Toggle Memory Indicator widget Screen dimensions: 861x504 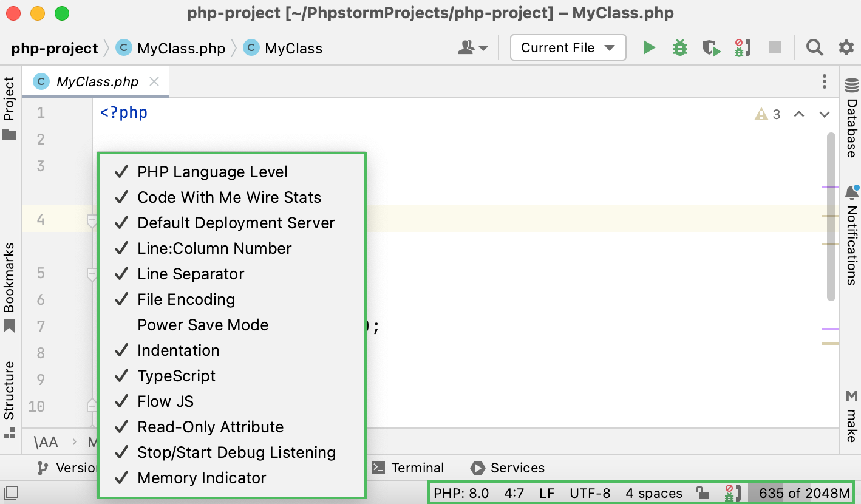231,478
